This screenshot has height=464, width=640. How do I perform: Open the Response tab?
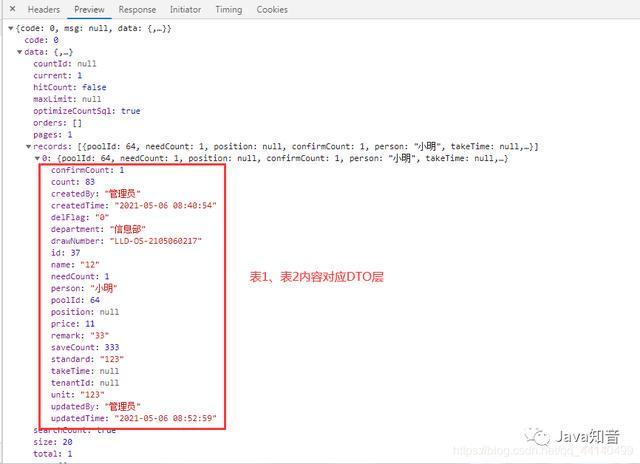point(137,9)
